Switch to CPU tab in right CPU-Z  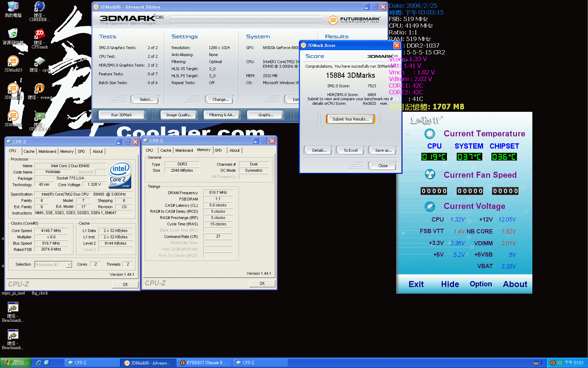149,150
